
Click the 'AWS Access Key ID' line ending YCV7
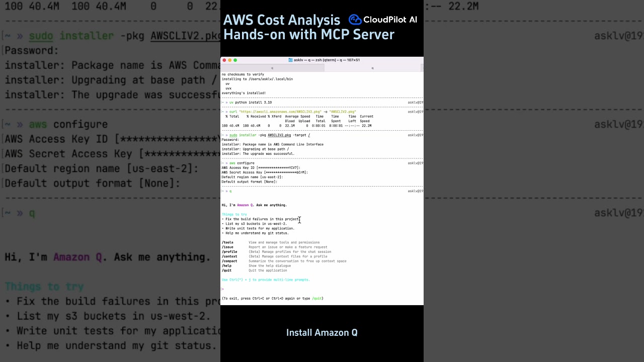tap(261, 168)
